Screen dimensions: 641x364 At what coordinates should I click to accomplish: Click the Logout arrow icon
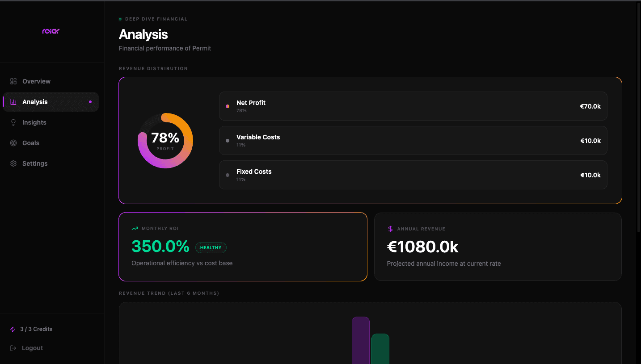click(x=13, y=348)
